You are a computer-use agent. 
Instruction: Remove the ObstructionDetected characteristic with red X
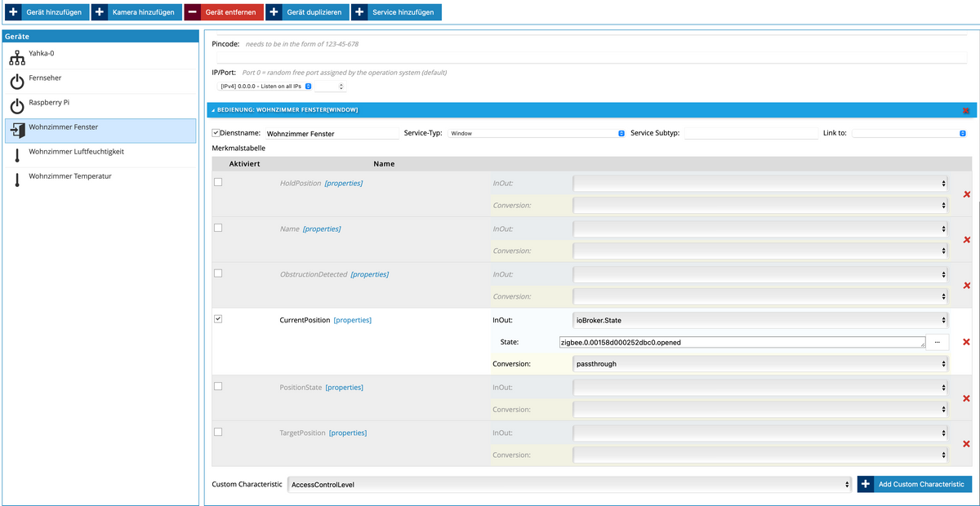point(967,286)
